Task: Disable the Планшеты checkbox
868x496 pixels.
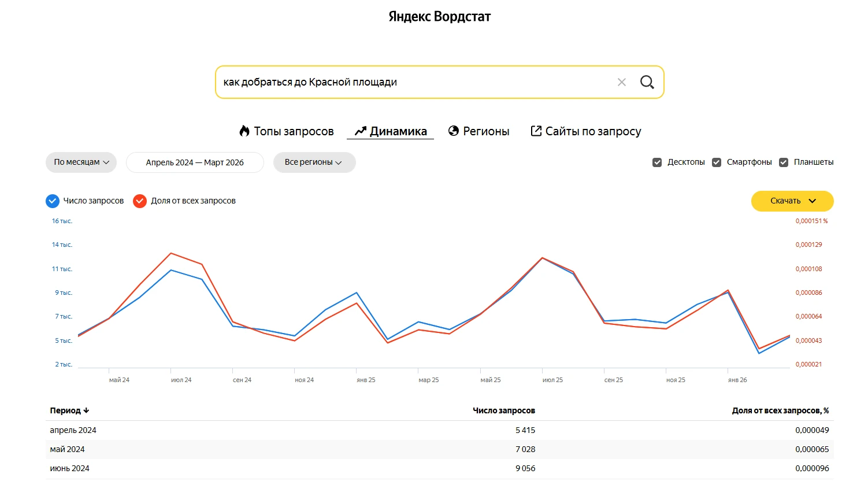Action: point(784,162)
